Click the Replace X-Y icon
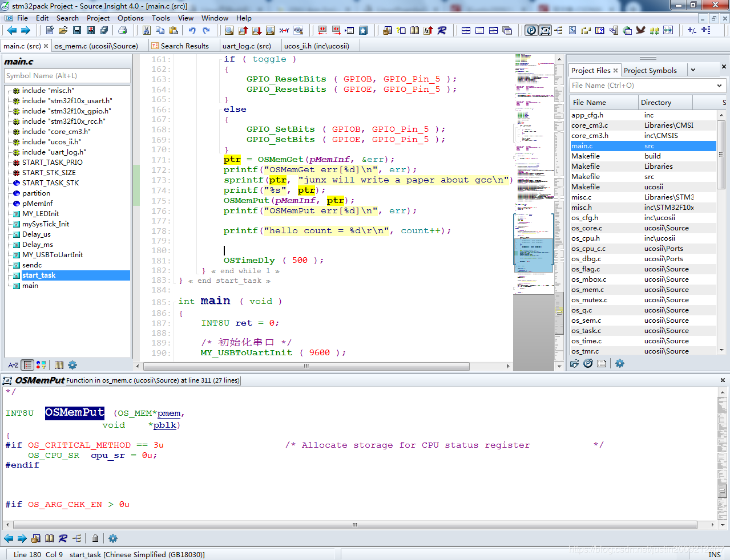 coord(284,30)
